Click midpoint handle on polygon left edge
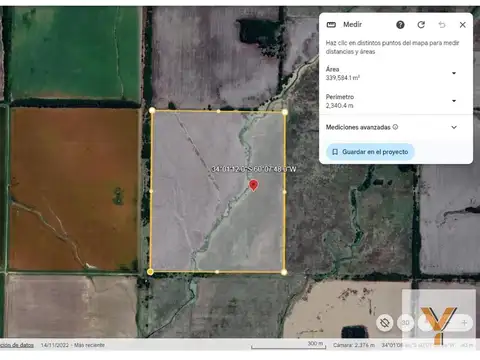Viewport: 480px width, 360px height. [x=151, y=191]
